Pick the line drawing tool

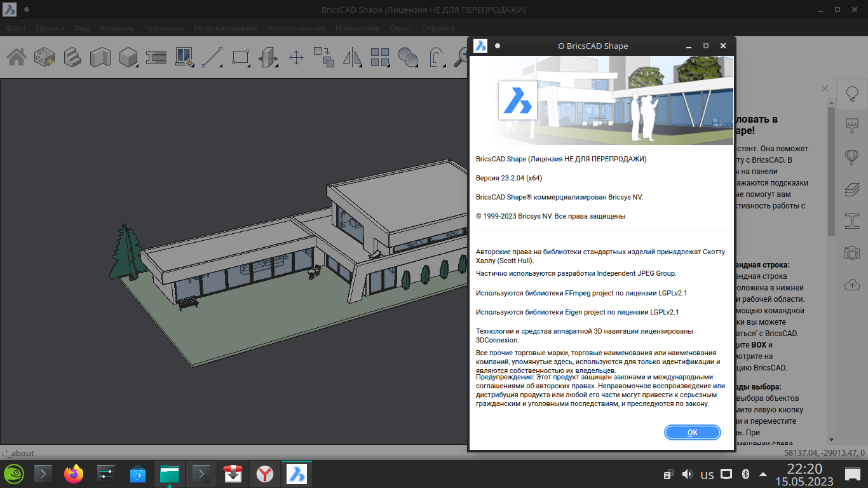pyautogui.click(x=212, y=57)
